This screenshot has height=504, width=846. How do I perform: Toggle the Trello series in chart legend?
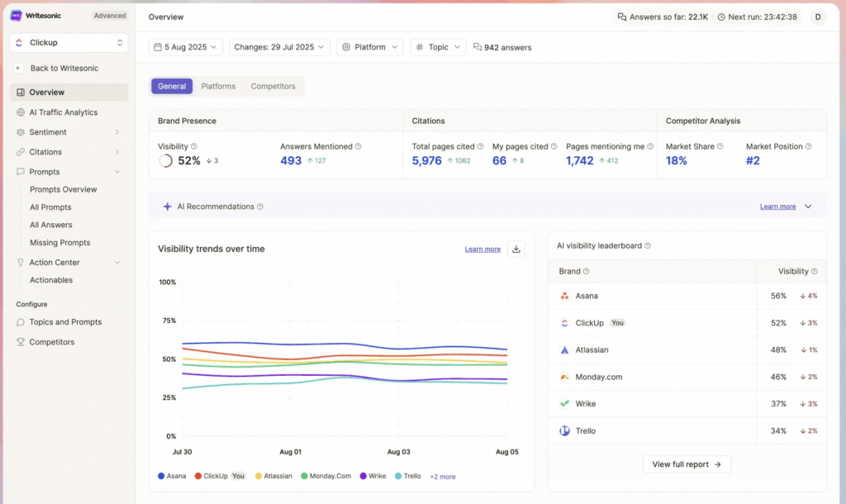click(x=407, y=477)
